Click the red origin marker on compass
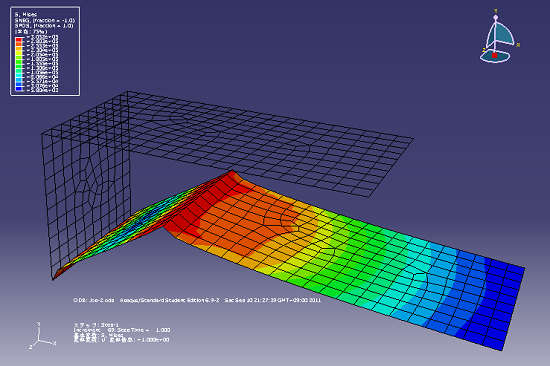 tap(494, 55)
